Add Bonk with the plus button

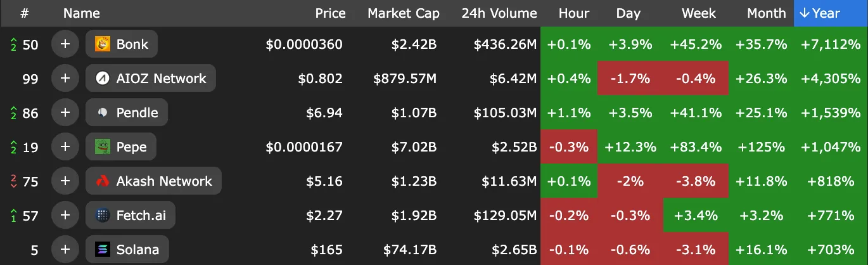[65, 44]
